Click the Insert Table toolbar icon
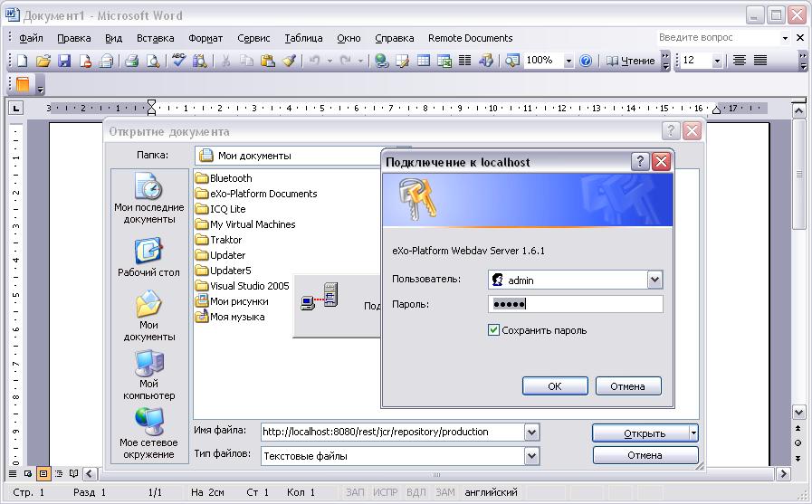 pos(423,61)
